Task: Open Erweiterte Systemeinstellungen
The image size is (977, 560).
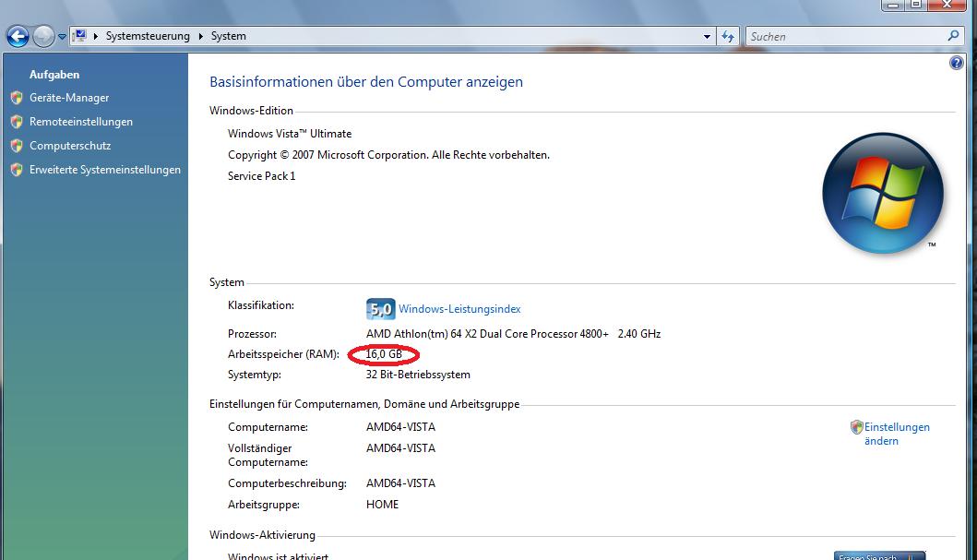Action: tap(104, 170)
